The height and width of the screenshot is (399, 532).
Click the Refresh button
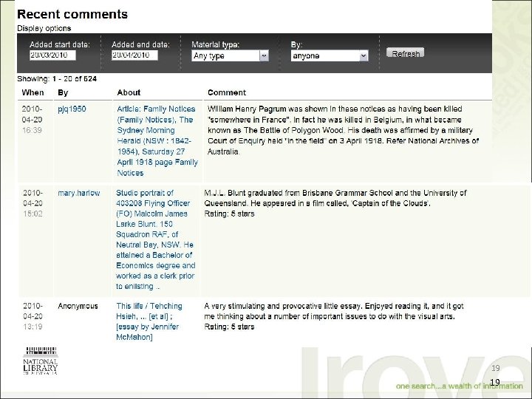click(406, 53)
